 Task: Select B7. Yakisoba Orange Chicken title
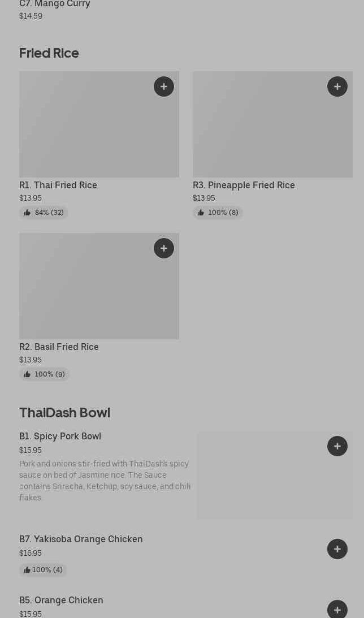point(81,539)
